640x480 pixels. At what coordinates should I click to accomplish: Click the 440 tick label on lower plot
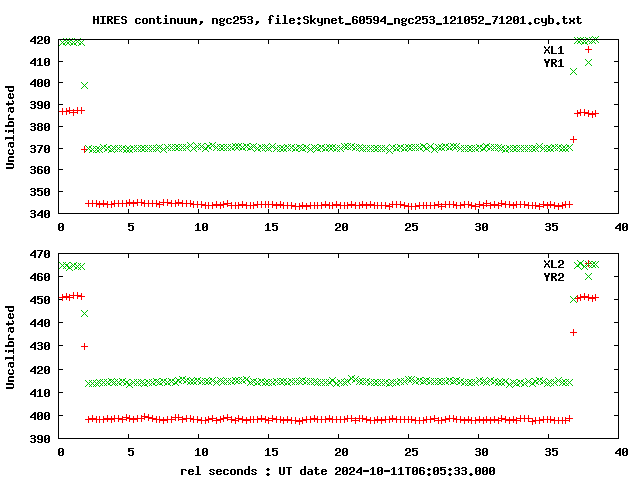click(x=40, y=323)
